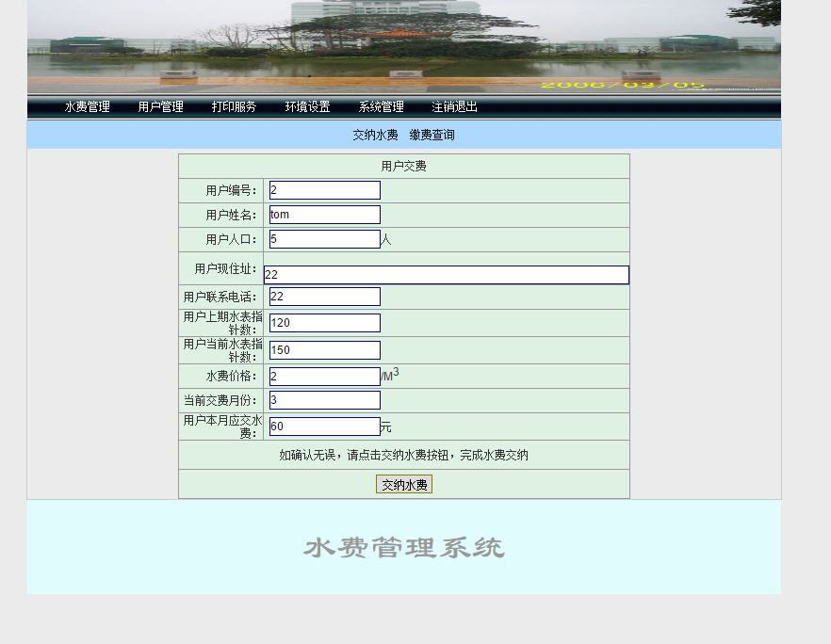Open the 系统管理 menu
The height and width of the screenshot is (644, 831).
tap(381, 106)
